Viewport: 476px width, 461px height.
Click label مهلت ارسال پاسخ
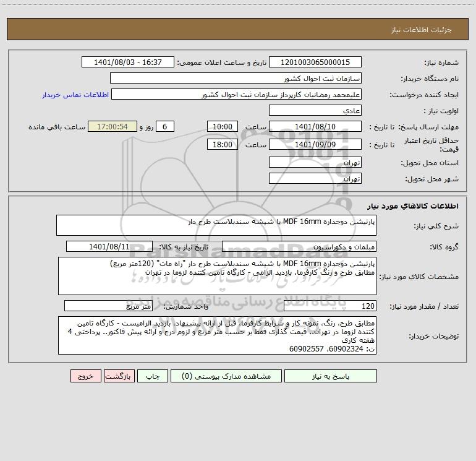[x=428, y=127]
